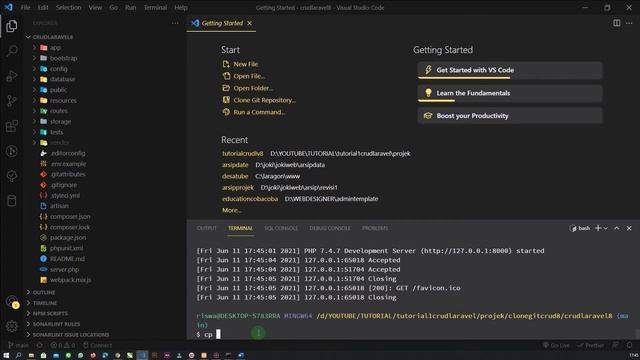Image resolution: width=640 pixels, height=360 pixels.
Task: Open Run and Debug view in activity bar
Action: [x=11, y=76]
